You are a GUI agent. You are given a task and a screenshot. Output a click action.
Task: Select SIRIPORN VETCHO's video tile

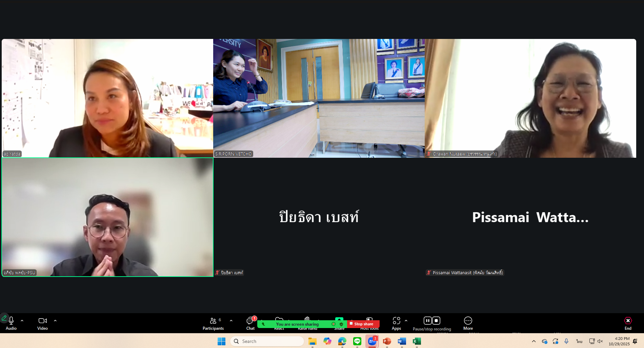click(x=319, y=98)
